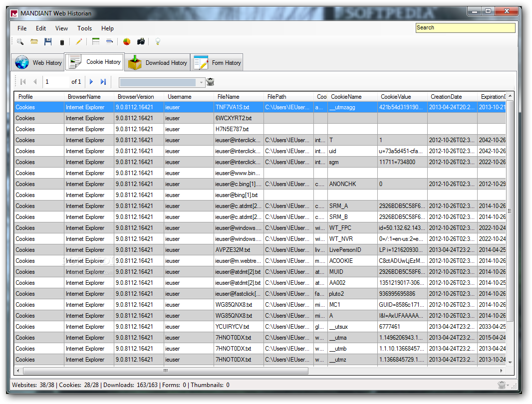532x404 pixels.
Task: Open the Tools menu
Action: pos(84,28)
